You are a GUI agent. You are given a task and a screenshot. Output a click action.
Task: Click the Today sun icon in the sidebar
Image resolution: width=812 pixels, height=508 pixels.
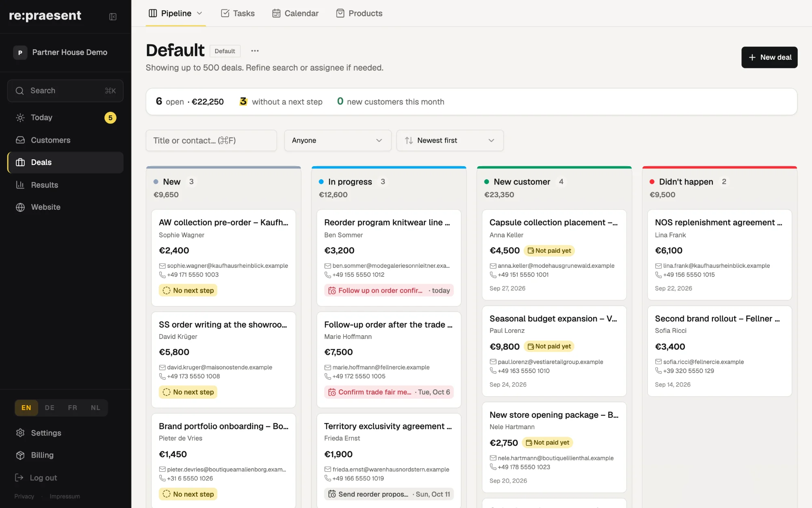pyautogui.click(x=20, y=117)
